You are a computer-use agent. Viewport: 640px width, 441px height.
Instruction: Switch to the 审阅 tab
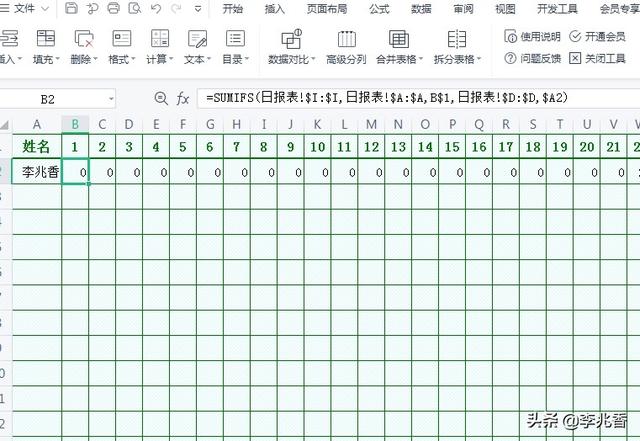(464, 9)
